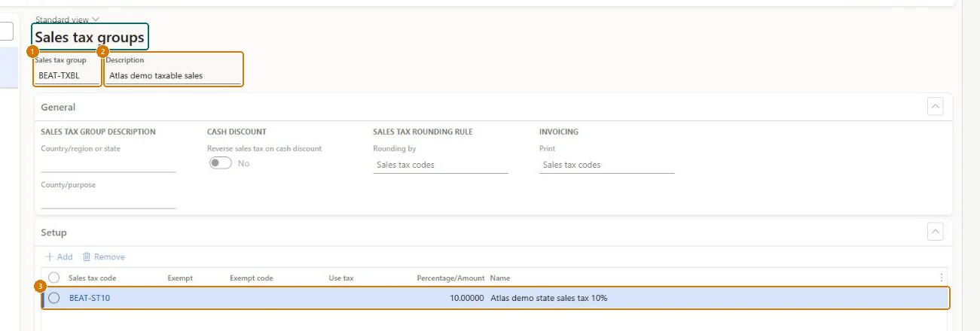The height and width of the screenshot is (331, 980).
Task: Collapse the Setup section
Action: coord(935,232)
